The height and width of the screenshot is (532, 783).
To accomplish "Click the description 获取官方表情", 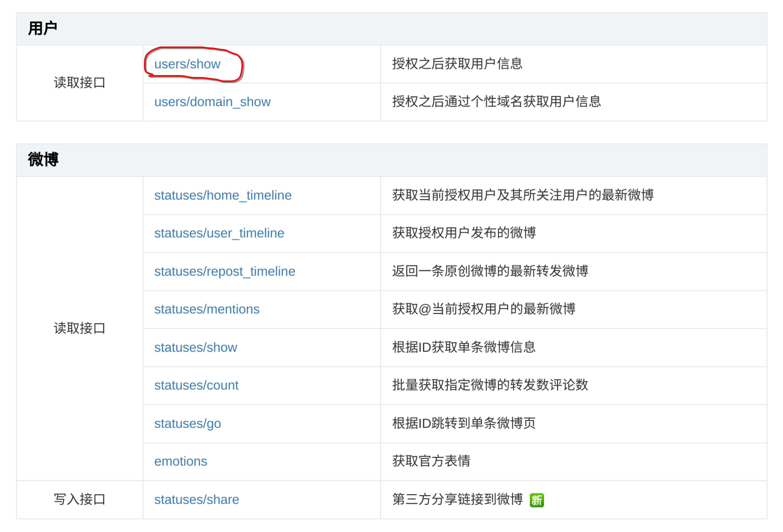I will pyautogui.click(x=431, y=461).
